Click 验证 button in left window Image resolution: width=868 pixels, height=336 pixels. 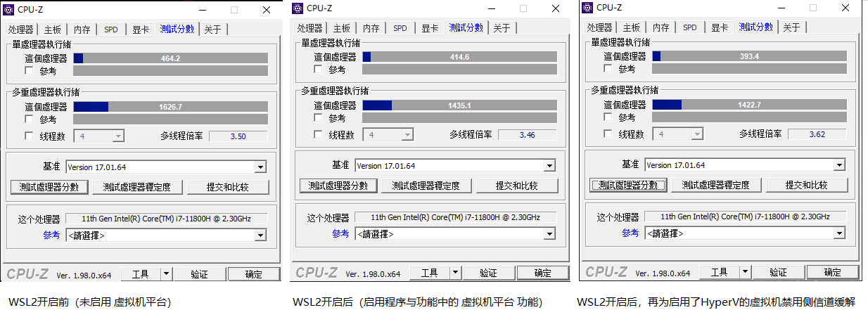click(200, 274)
